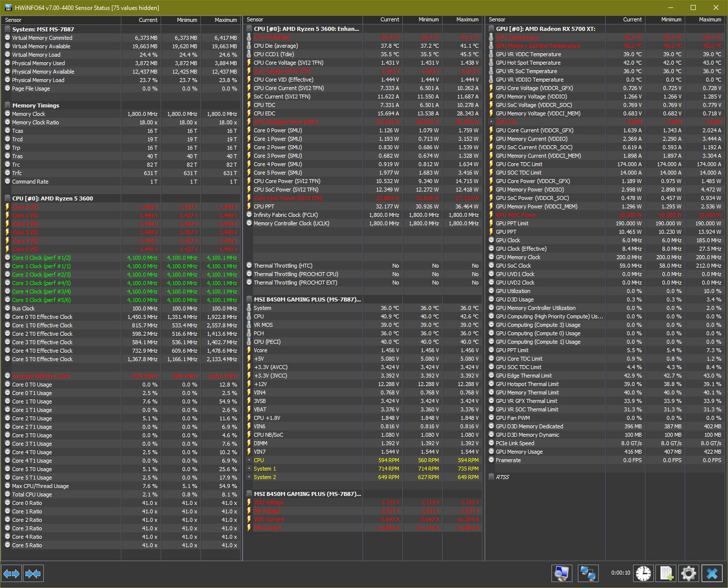Select the GPU Utilization row

(x=605, y=291)
